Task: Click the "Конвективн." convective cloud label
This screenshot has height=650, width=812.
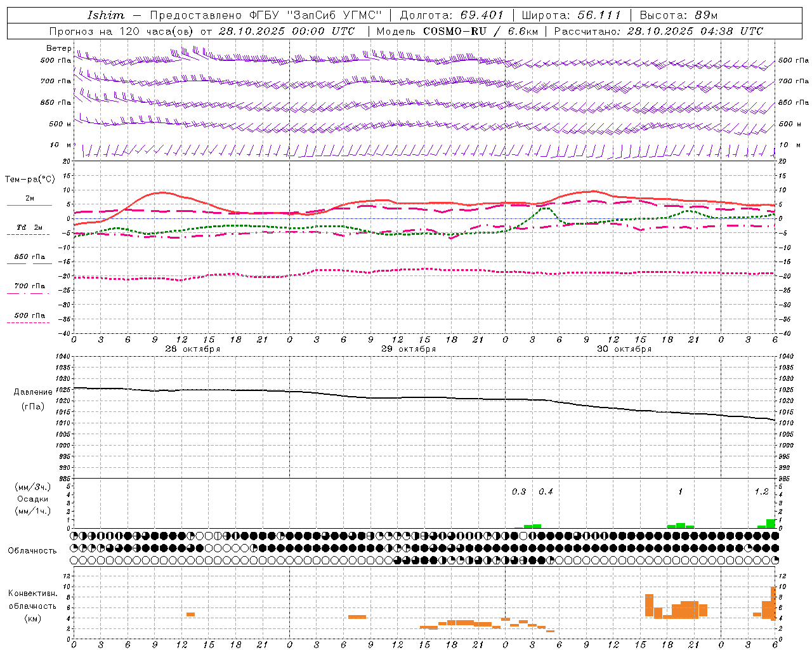Action: click(x=33, y=594)
